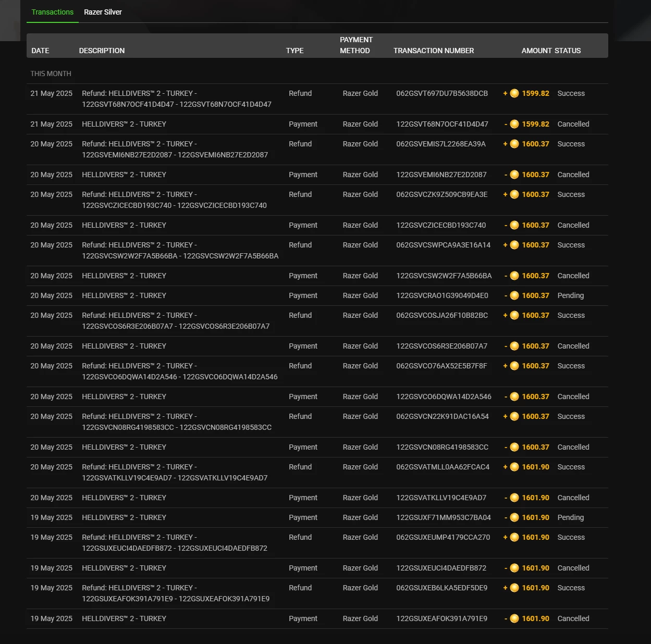Click the AMOUNT column header
Viewport: 651px width, 644px height.
click(x=536, y=51)
